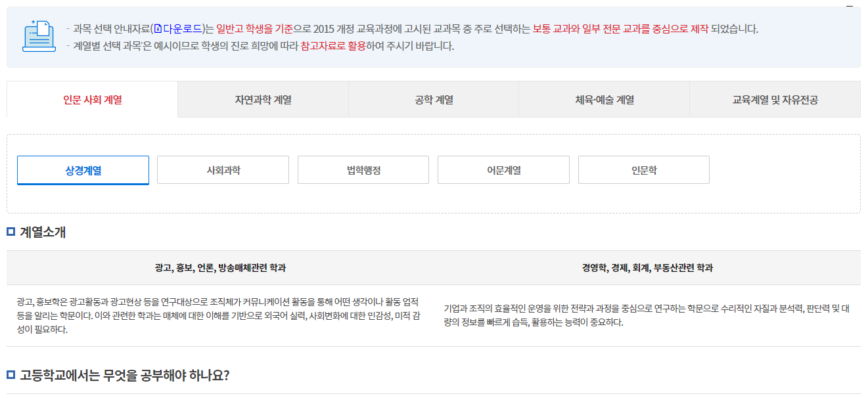This screenshot has height=398, width=868.
Task: Select the 인문학 category button
Action: pos(643,169)
